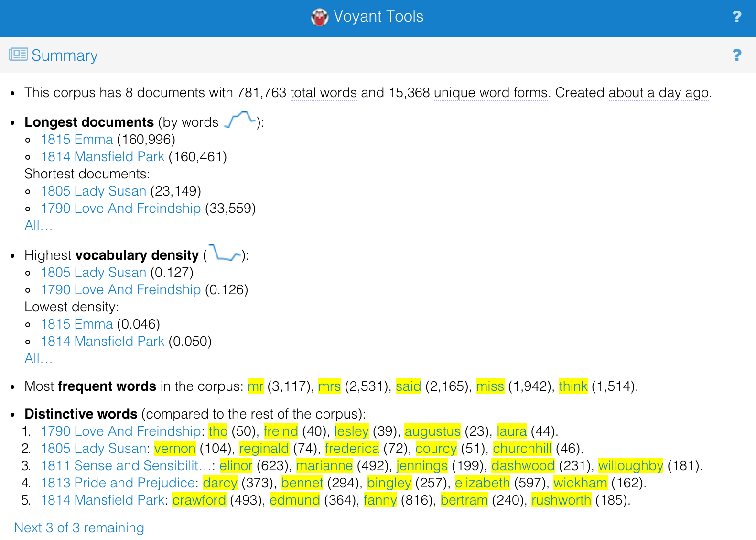The image size is (756, 540).
Task: Open 1814 Mansfield Park under Lowest density
Action: [x=102, y=342]
